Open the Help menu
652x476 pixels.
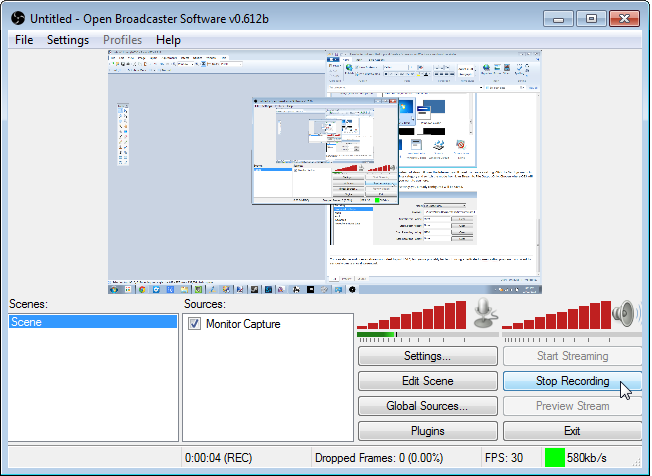click(168, 40)
